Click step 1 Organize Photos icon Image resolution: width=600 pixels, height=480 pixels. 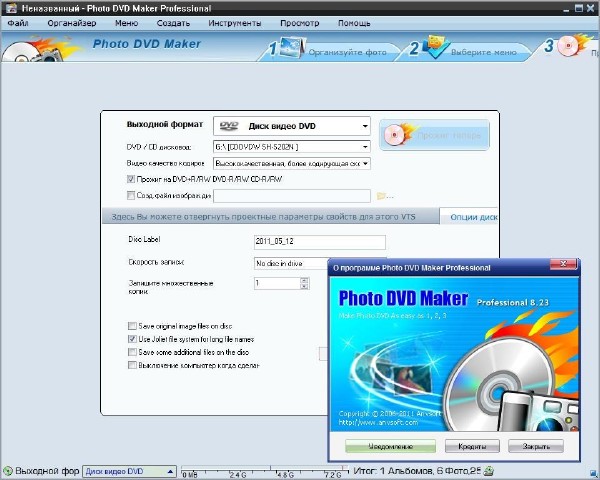pyautogui.click(x=290, y=46)
